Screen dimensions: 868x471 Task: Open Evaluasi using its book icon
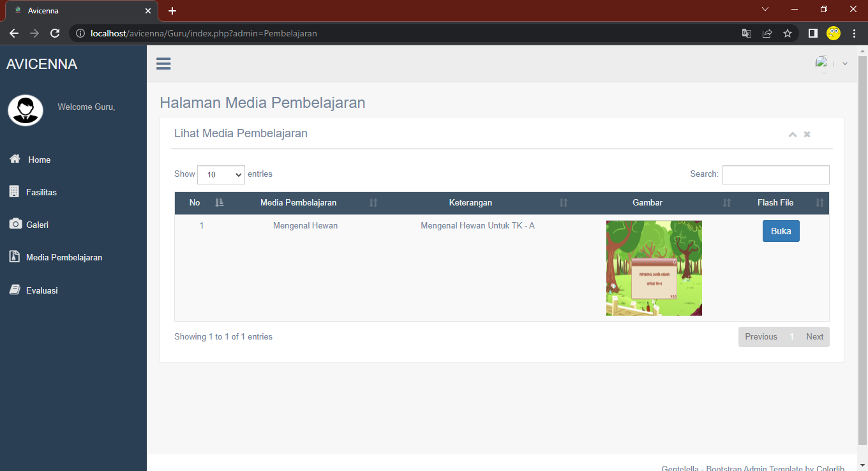[x=13, y=290]
